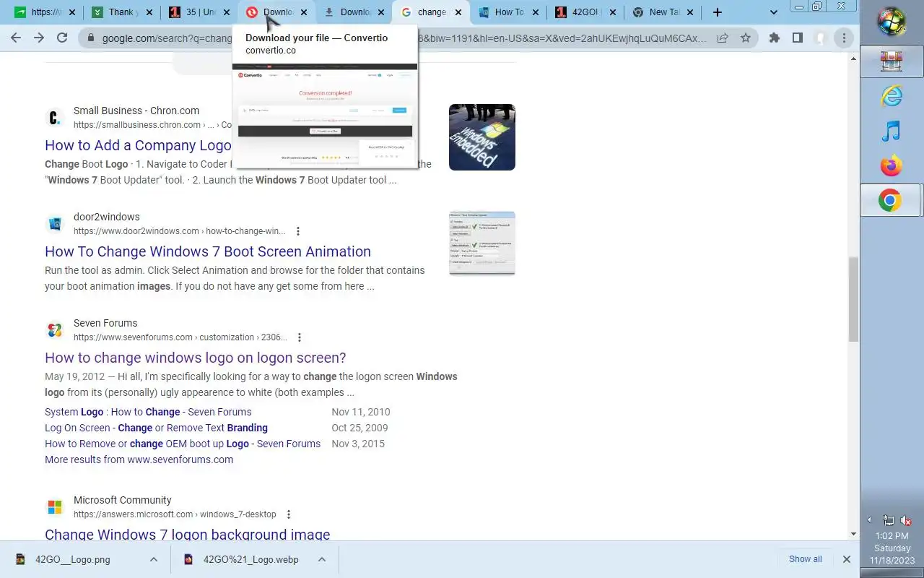Open the music note taskbar app
Image resolution: width=924 pixels, height=578 pixels.
[892, 131]
